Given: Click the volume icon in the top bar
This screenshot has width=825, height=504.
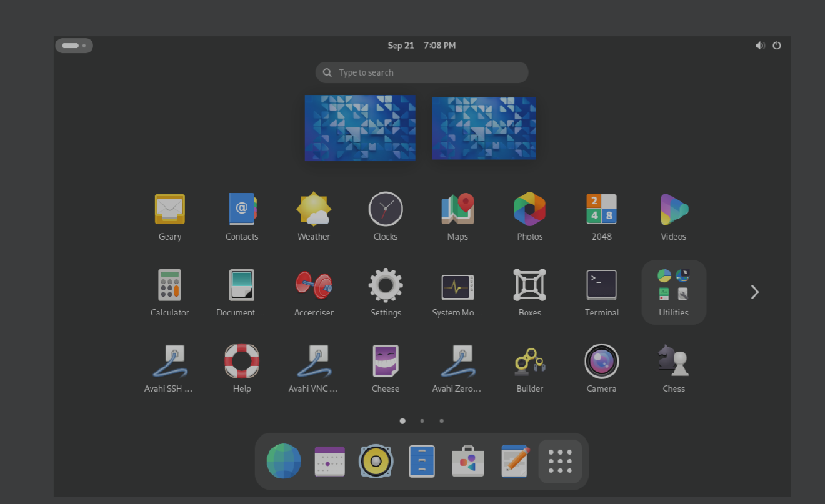Looking at the screenshot, I should 761,45.
